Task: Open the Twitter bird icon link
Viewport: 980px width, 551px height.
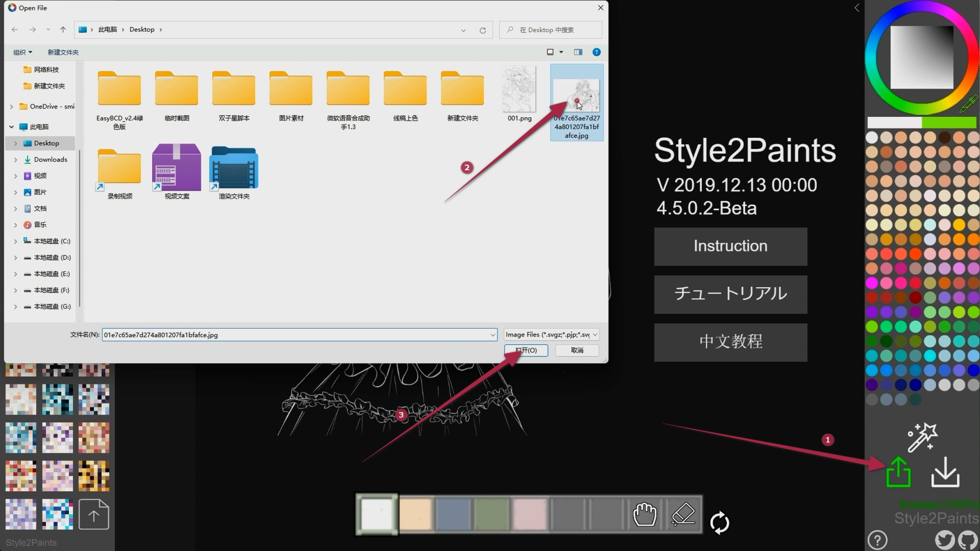Action: 944,540
